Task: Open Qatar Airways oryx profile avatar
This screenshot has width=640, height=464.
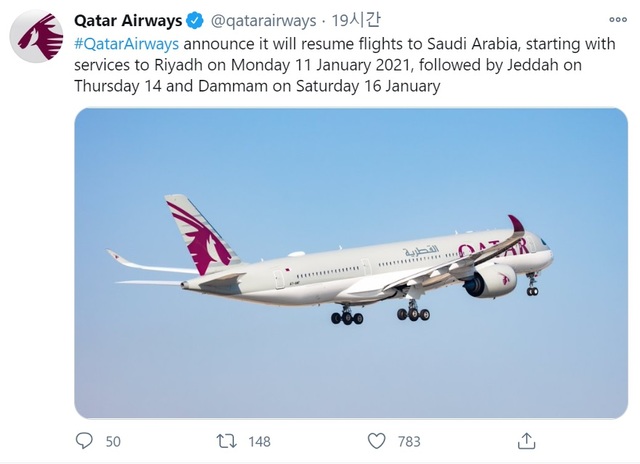Action: [36, 38]
